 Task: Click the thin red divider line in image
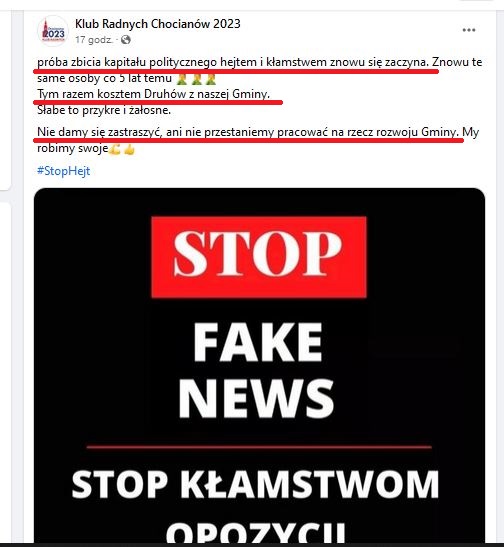(x=259, y=447)
